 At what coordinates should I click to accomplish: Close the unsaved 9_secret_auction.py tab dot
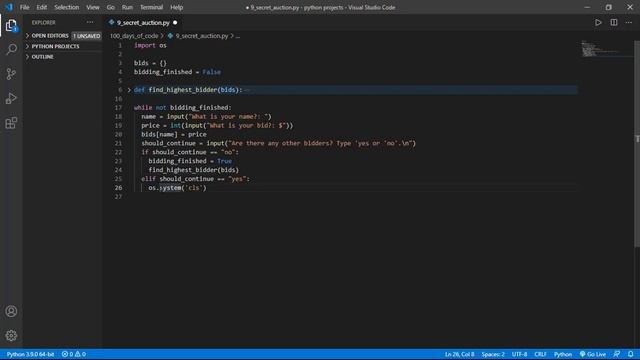click(x=175, y=23)
